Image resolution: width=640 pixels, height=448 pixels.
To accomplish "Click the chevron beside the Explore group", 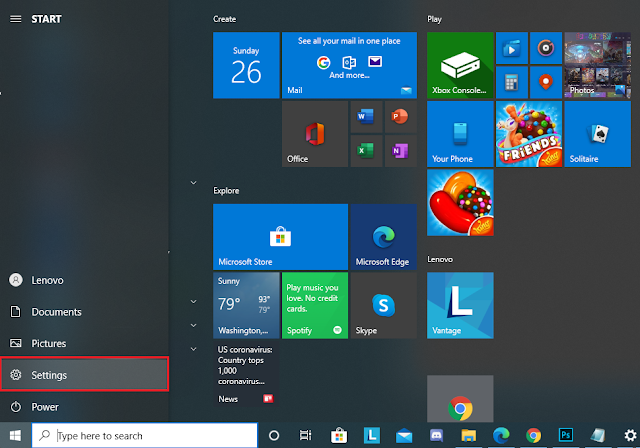I will 193,183.
